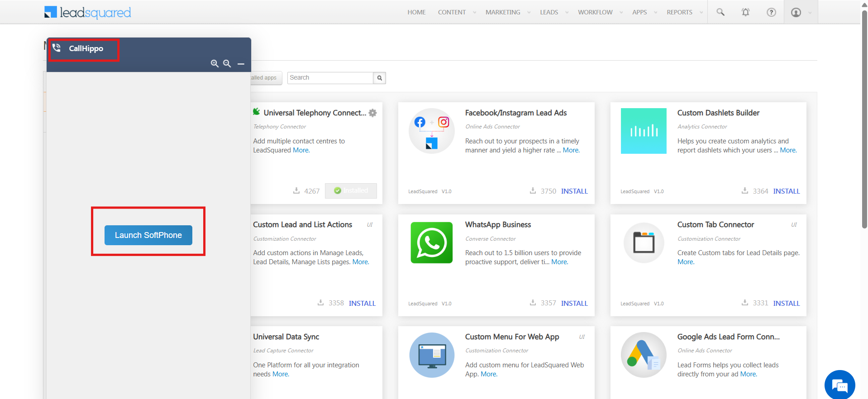This screenshot has height=399, width=868.
Task: Open the HOME menu item
Action: (416, 12)
